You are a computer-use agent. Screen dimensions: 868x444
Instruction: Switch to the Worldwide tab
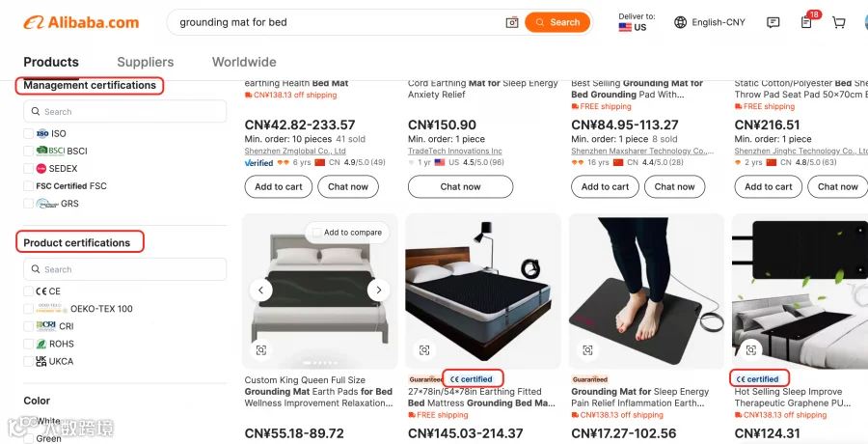tap(244, 62)
